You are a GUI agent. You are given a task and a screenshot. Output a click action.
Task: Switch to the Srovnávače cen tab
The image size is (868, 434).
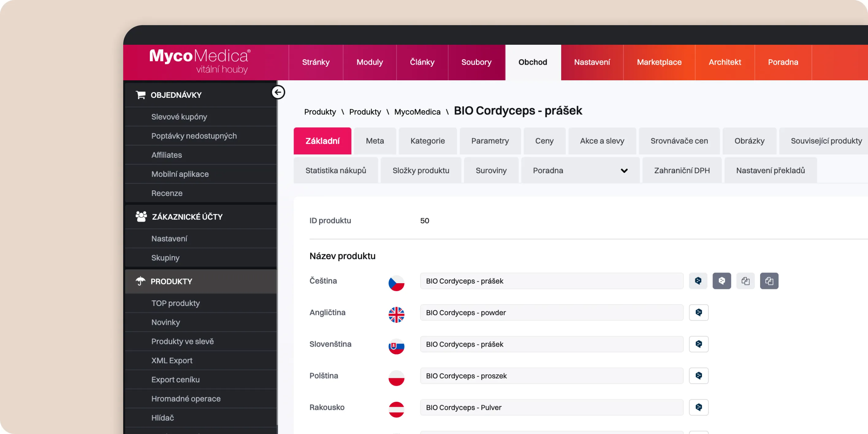[679, 141]
